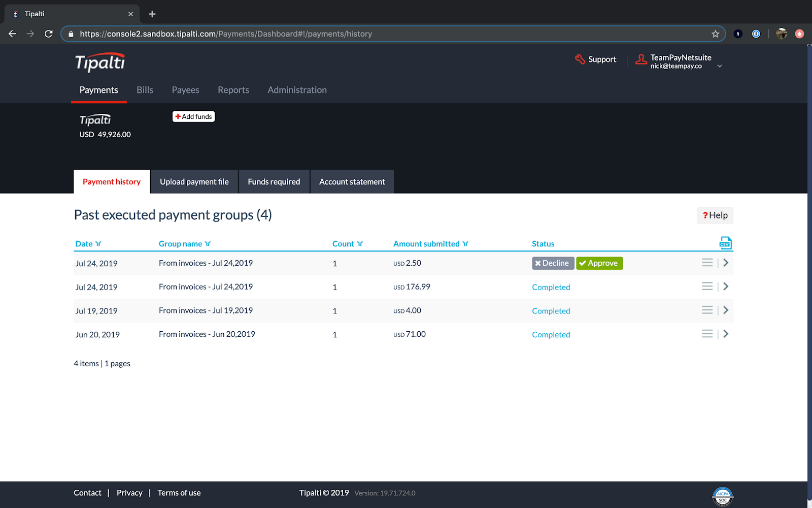Click the Tipalti logo in header
The width and height of the screenshot is (812, 508).
100,62
